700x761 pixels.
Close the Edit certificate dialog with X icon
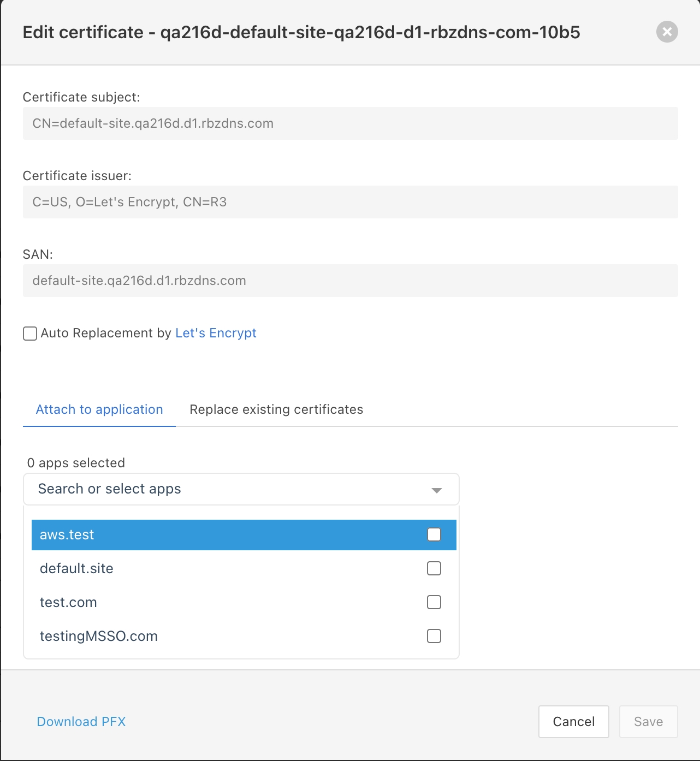pyautogui.click(x=667, y=32)
